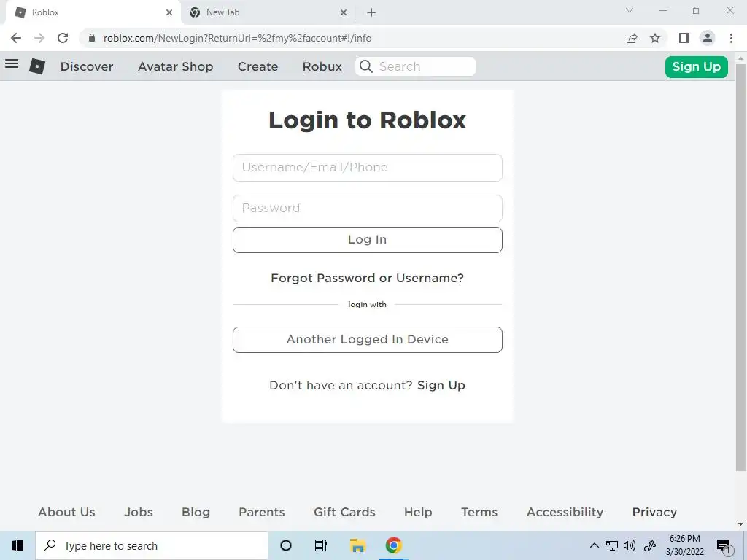Open the Privacy footer link

(x=654, y=512)
